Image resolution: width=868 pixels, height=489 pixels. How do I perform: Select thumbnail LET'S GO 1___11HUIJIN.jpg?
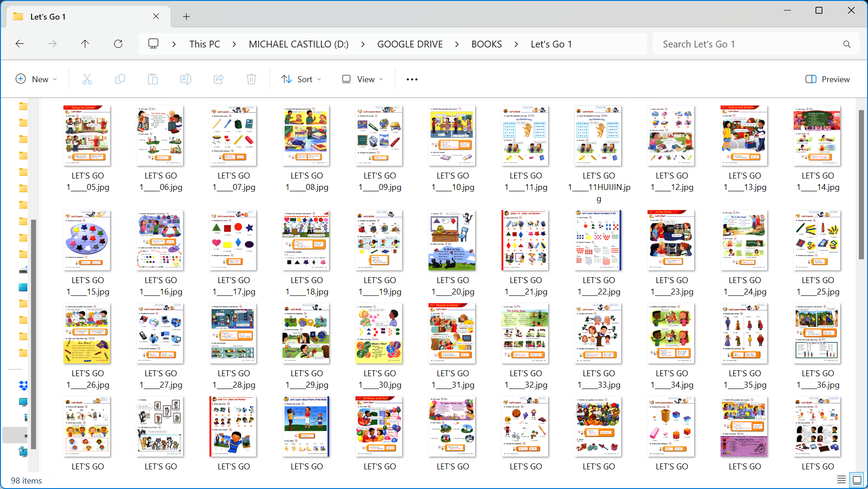pos(598,136)
